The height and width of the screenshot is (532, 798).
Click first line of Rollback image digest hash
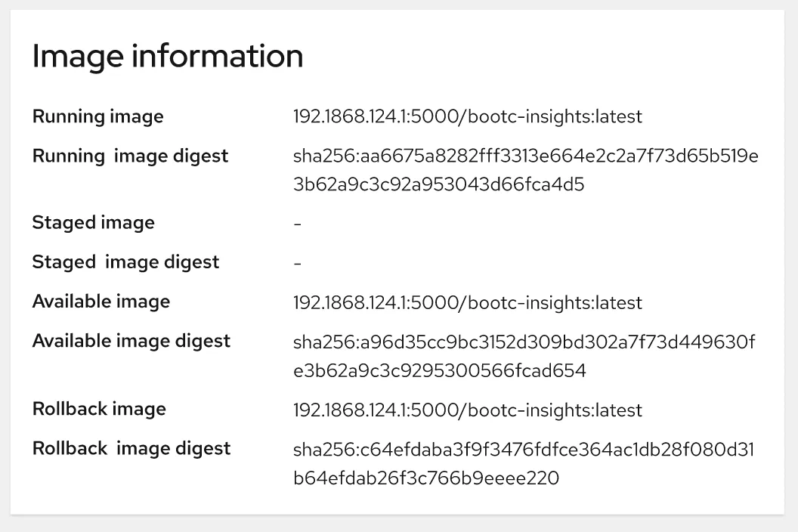(x=523, y=450)
